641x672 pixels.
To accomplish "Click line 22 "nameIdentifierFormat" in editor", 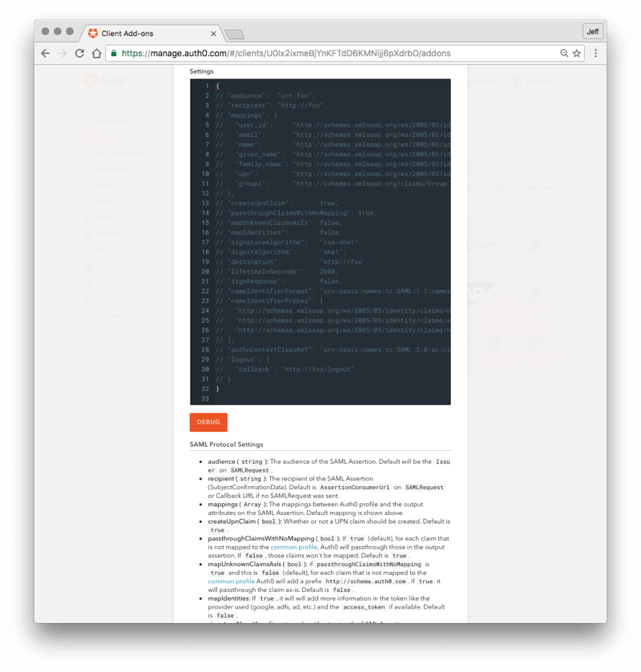I will point(333,291).
